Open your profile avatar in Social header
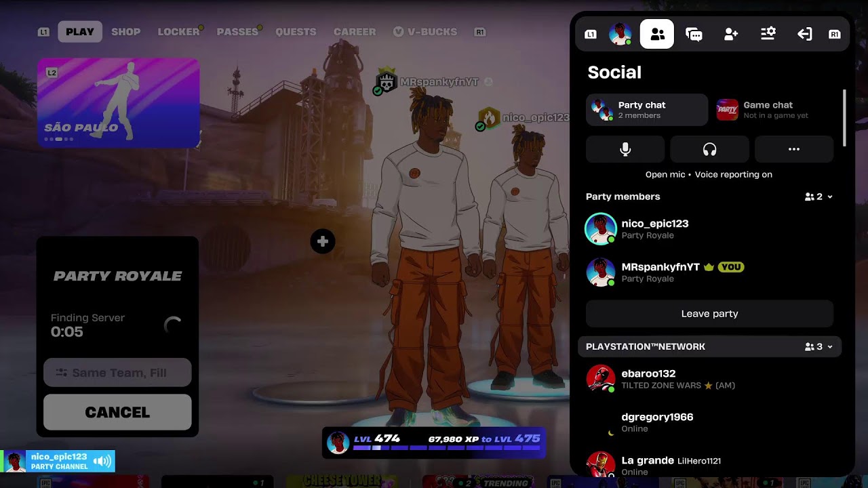Screen dimensions: 868x488 point(620,34)
